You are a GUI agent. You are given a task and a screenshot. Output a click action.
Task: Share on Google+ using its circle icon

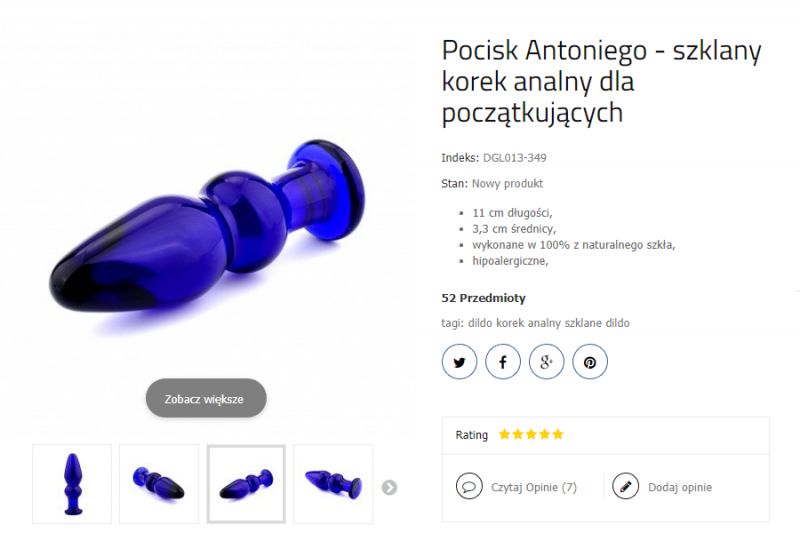(546, 362)
